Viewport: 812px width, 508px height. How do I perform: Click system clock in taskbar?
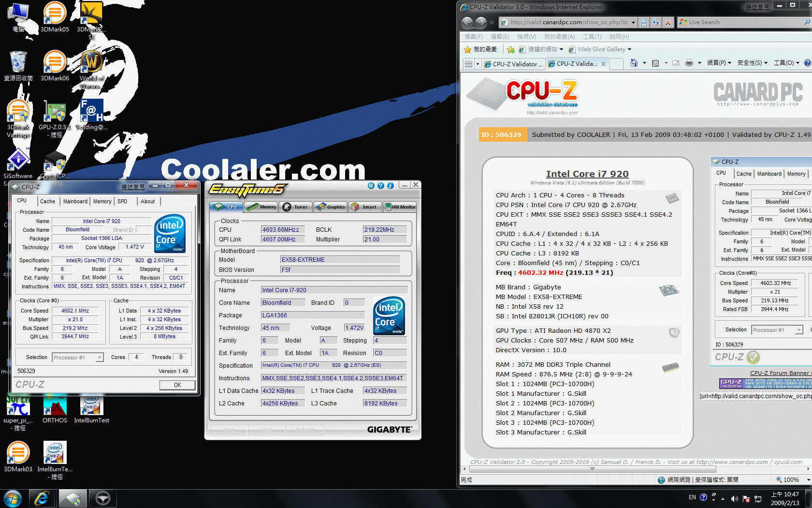pyautogui.click(x=785, y=498)
